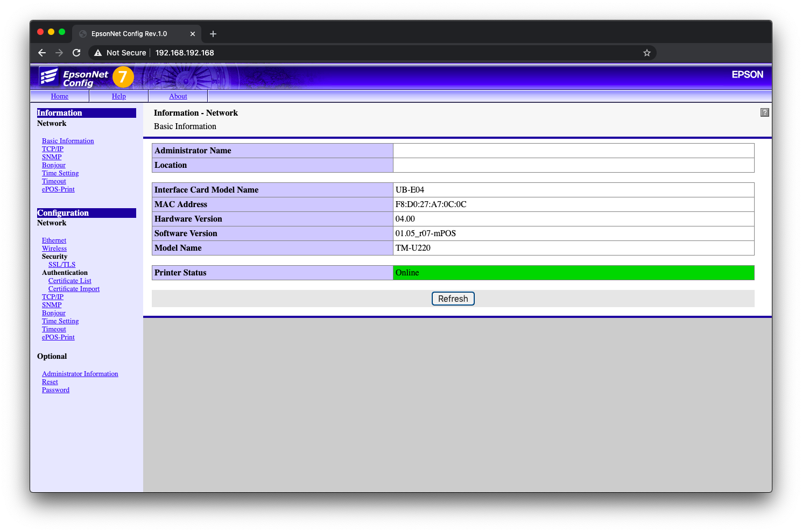Open Bonjour under Information Network
The height and width of the screenshot is (532, 802).
coord(54,165)
